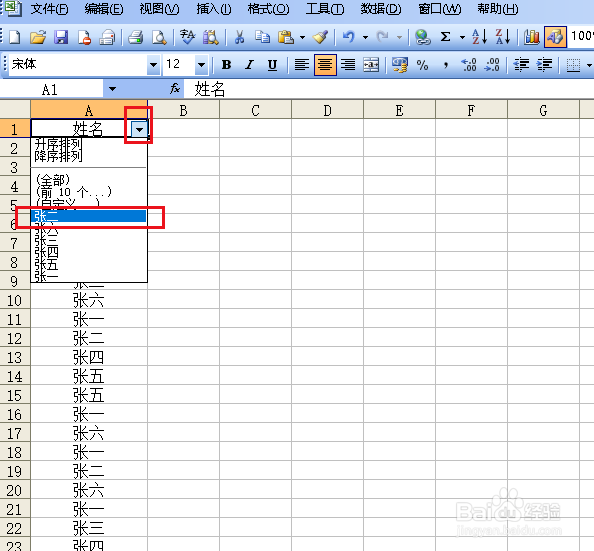Toggle Center alignment
The image size is (594, 551).
[325, 65]
